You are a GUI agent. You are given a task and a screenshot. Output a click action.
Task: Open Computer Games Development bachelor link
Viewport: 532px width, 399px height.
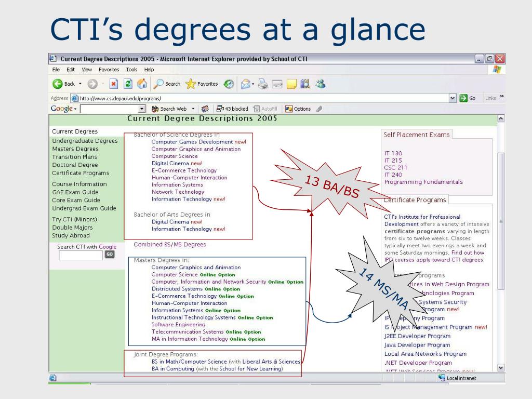point(192,142)
